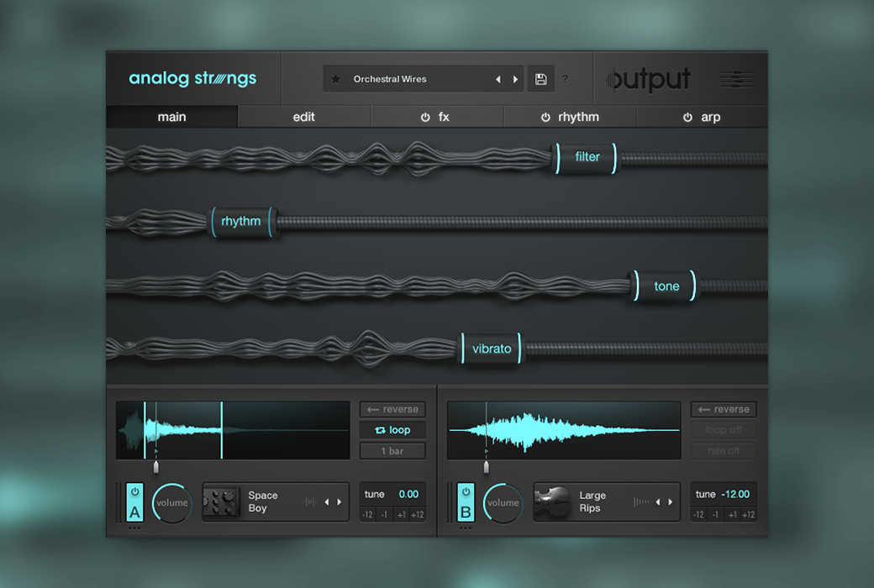The height and width of the screenshot is (588, 874).
Task: Select layer A loop end marker line
Action: pos(222,430)
